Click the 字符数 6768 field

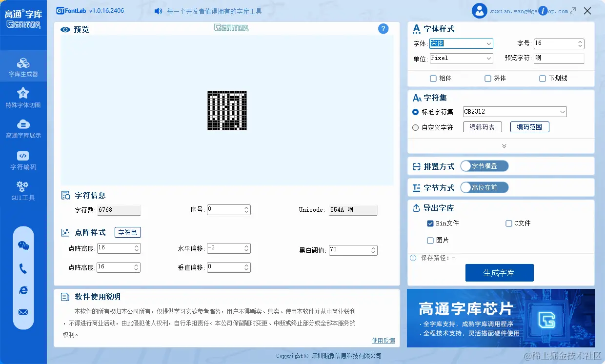pos(119,210)
